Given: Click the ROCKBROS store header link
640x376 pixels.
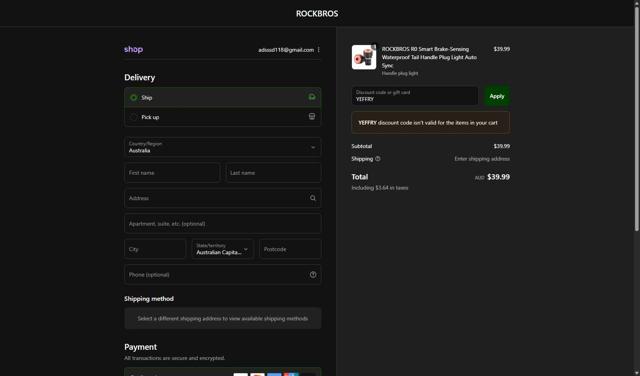Looking at the screenshot, I should click(317, 13).
